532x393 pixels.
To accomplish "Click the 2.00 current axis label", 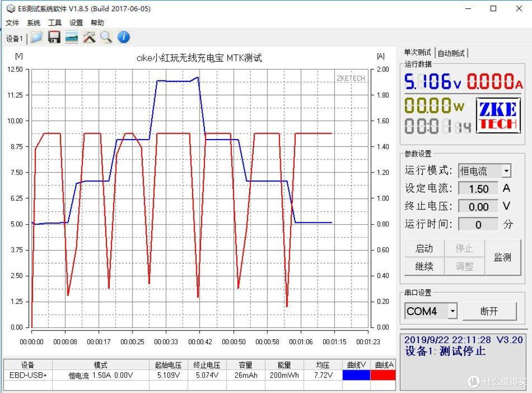I will [x=383, y=70].
